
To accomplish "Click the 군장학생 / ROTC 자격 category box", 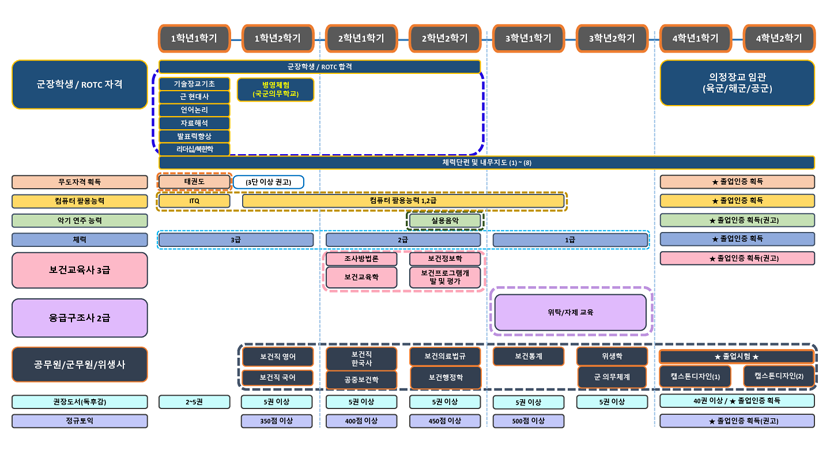I will click(x=80, y=84).
